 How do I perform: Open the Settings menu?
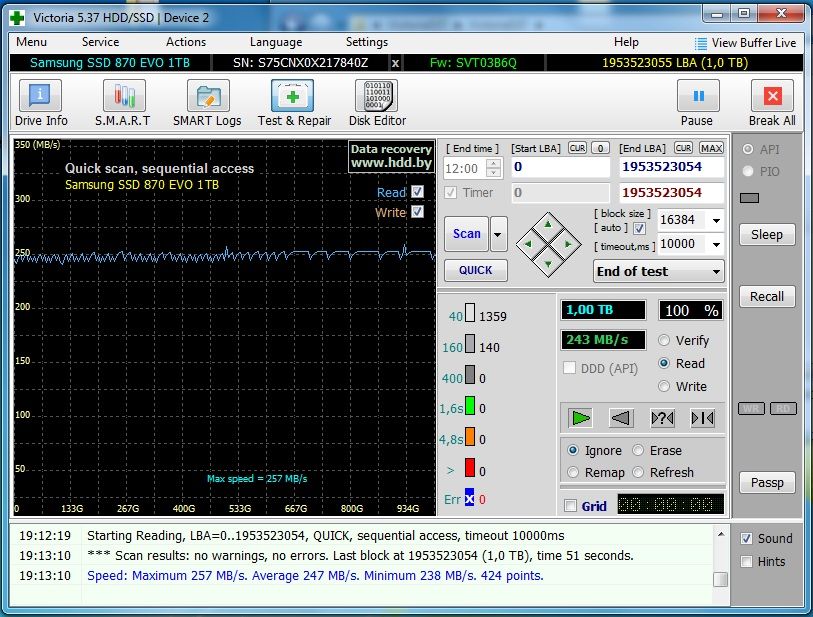(x=367, y=43)
